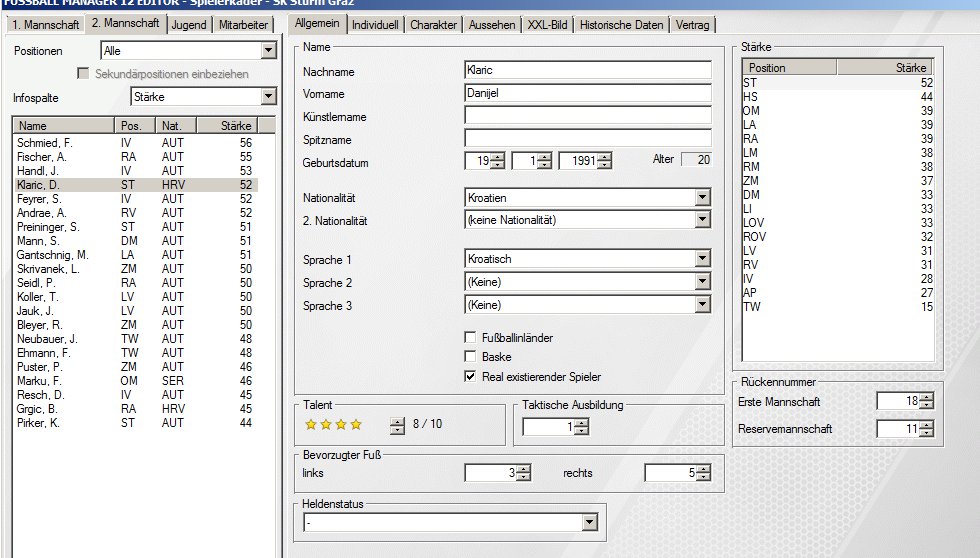This screenshot has height=558, width=980.
Task: Adjust Erste Mannschaft shirt number stepper
Action: 927,401
